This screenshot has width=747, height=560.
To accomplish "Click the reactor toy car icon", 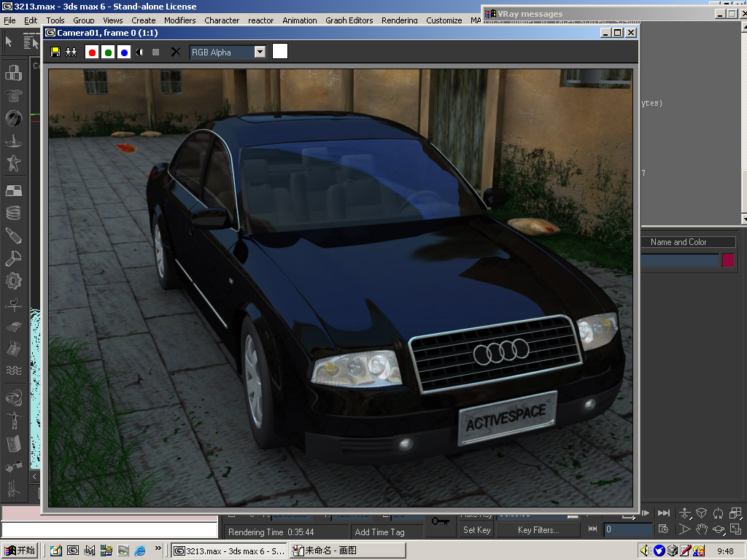I will point(13,327).
